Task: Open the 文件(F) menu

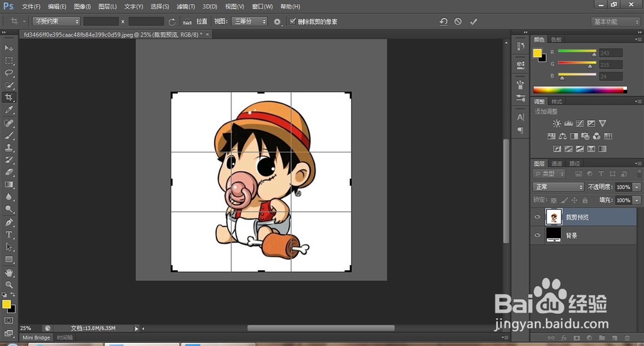Action: (31, 6)
